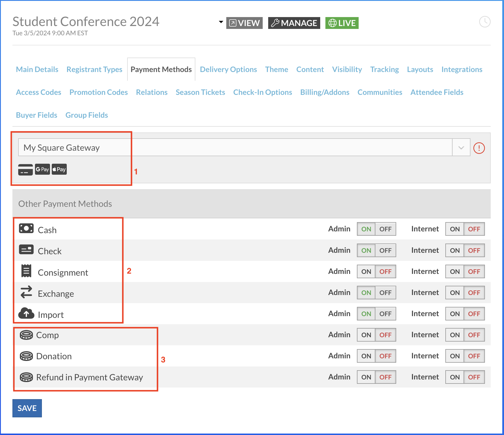This screenshot has height=435, width=504.
Task: Click the Consignment receipt icon
Action: tap(26, 271)
